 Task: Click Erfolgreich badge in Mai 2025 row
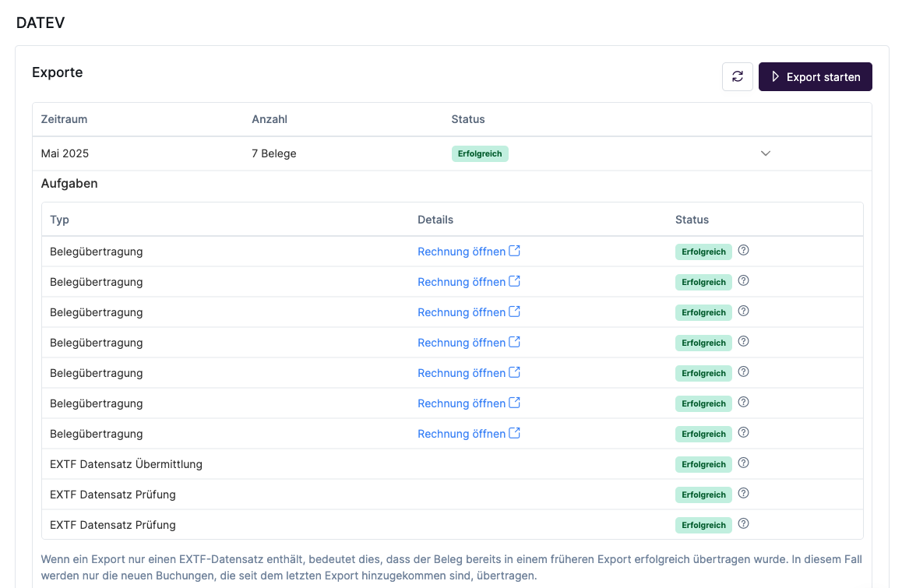480,153
